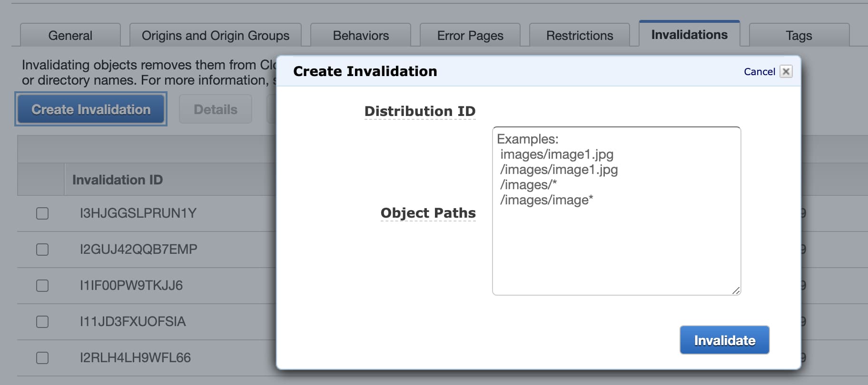868x385 pixels.
Task: Switch to the Tags tab
Action: [x=799, y=36]
